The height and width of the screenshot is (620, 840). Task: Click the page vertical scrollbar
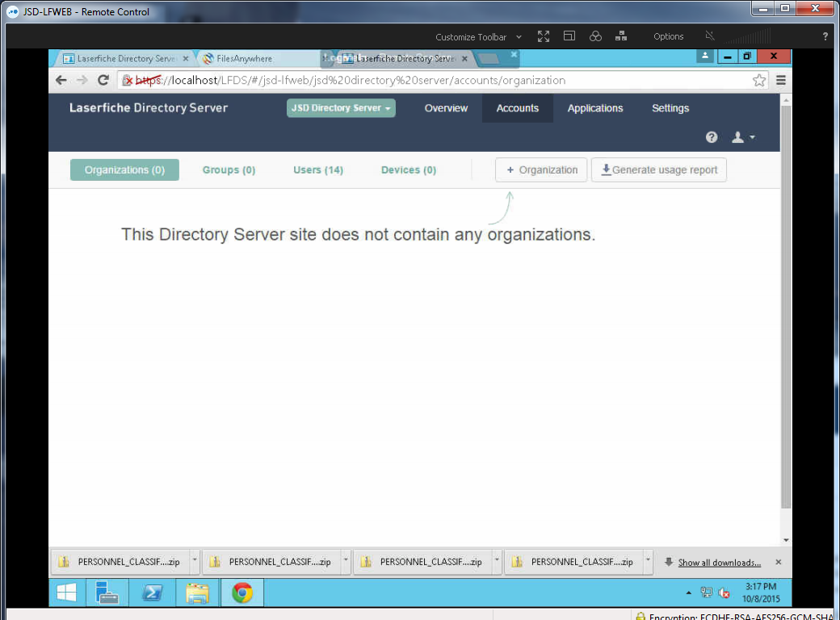click(786, 306)
